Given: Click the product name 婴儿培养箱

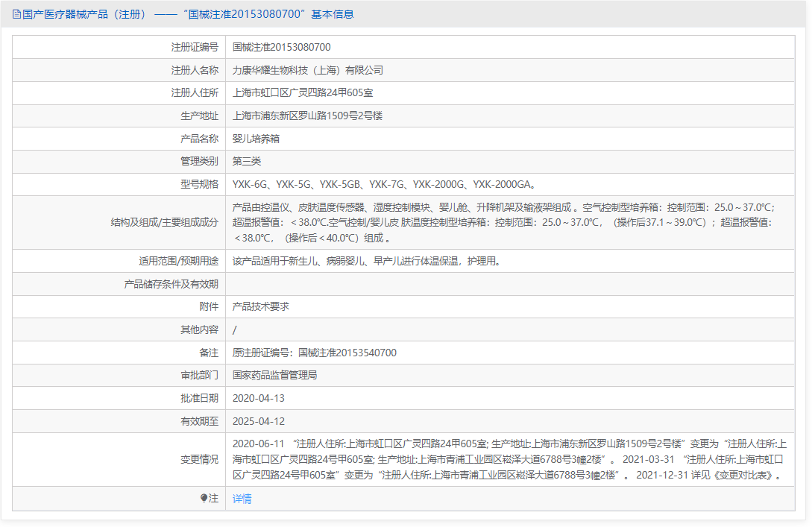Looking at the screenshot, I should [x=256, y=139].
